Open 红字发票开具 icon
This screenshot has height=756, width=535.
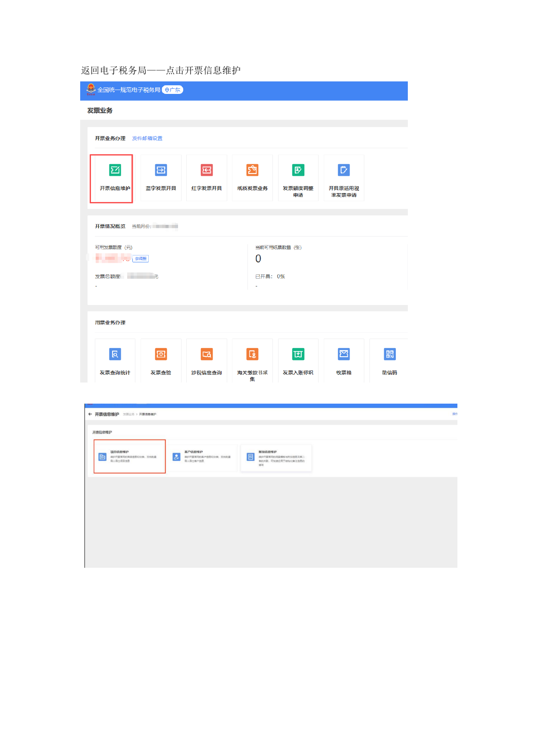pyautogui.click(x=206, y=170)
